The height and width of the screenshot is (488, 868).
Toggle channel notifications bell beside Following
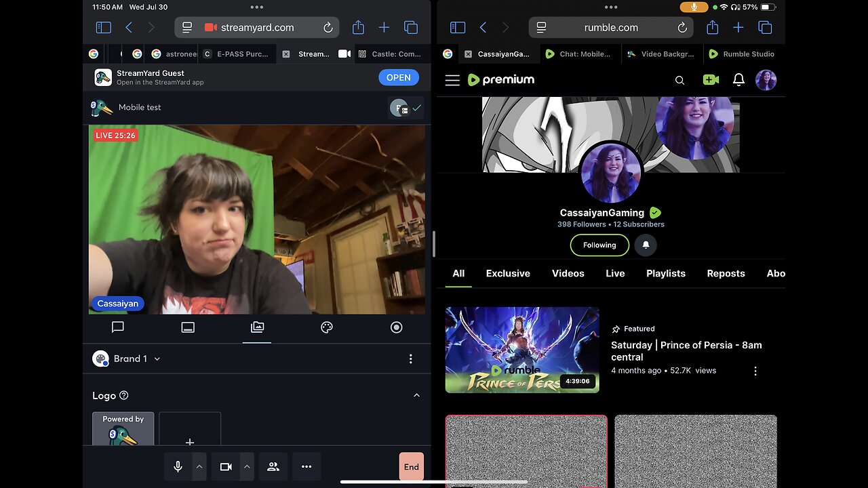646,245
